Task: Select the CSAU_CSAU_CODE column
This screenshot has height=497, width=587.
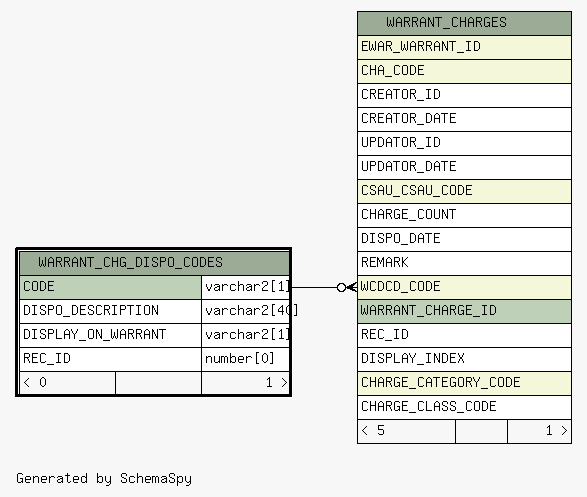Action: [464, 191]
